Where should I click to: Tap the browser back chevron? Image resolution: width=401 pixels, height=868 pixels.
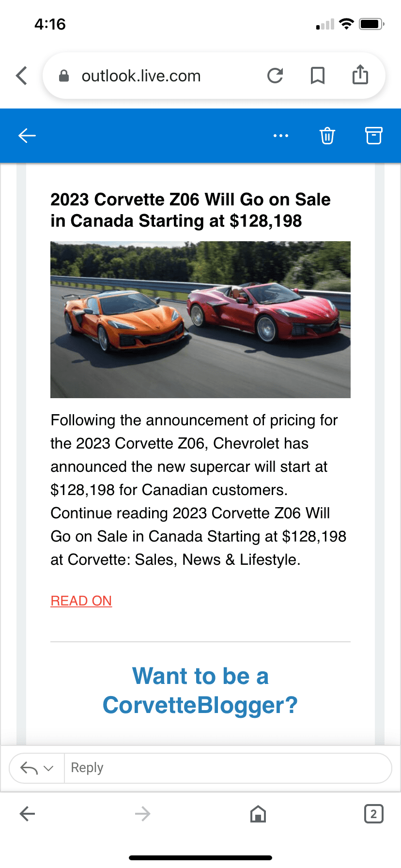click(x=22, y=76)
